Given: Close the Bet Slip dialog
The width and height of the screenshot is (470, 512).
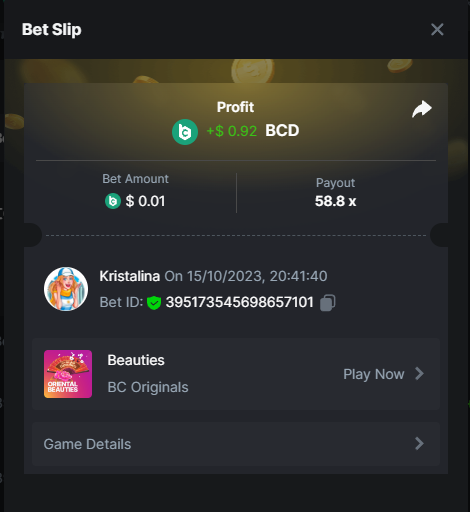Looking at the screenshot, I should [437, 29].
